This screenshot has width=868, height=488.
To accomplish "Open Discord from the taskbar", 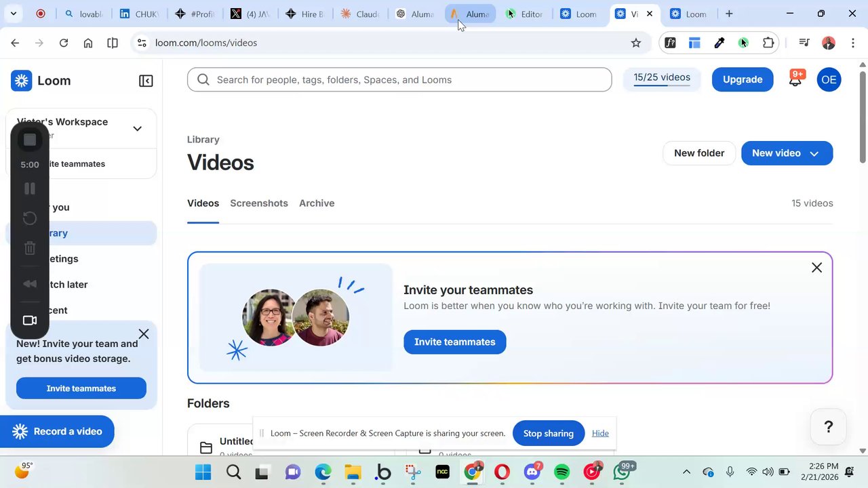I will point(532,472).
